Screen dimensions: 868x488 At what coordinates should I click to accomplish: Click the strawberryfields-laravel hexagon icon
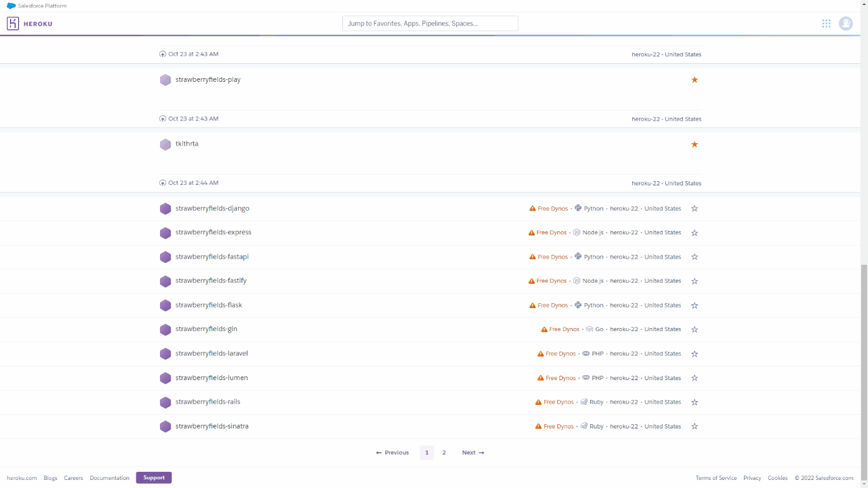[166, 354]
